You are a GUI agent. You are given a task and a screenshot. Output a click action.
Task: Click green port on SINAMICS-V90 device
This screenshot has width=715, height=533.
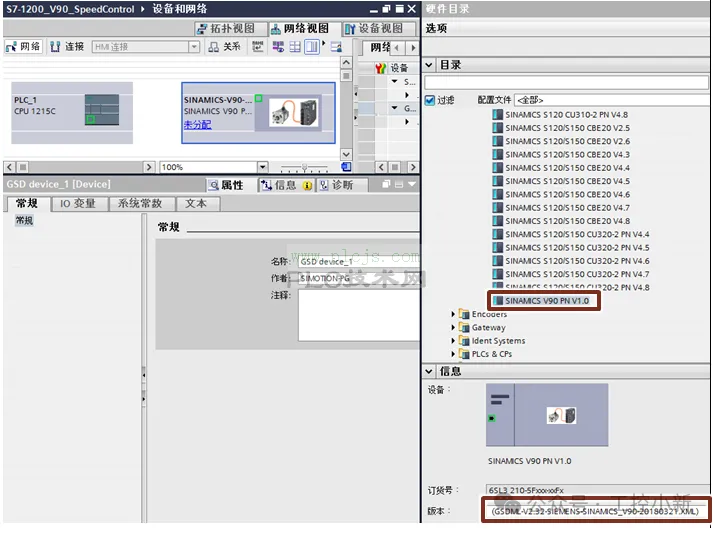click(259, 98)
